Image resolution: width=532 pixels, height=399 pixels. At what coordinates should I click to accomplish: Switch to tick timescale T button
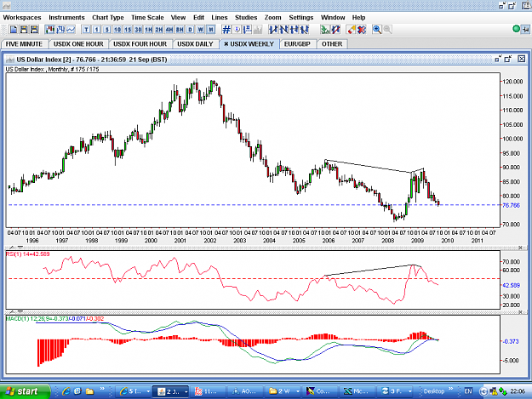click(x=86, y=30)
